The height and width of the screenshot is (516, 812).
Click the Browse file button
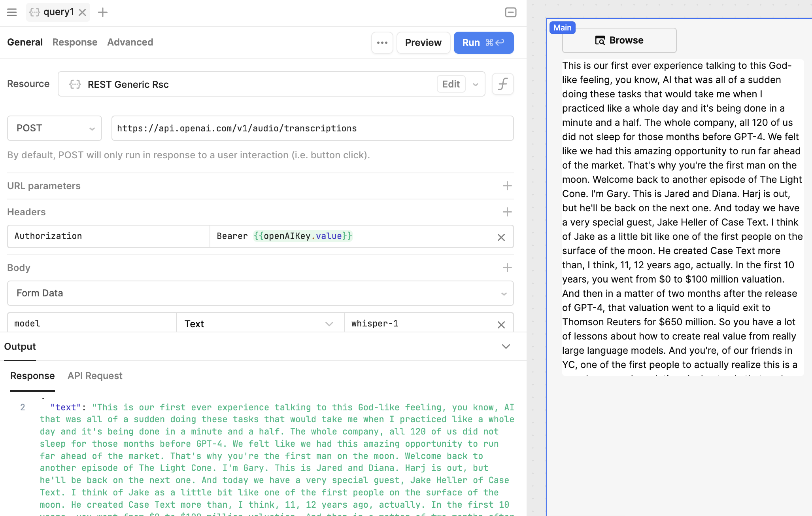click(x=619, y=40)
